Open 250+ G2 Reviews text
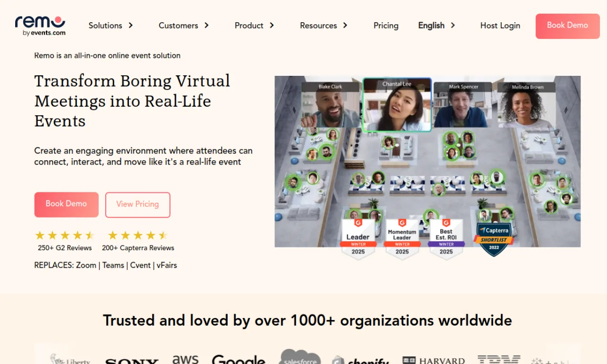This screenshot has width=607, height=364. pyautogui.click(x=65, y=248)
